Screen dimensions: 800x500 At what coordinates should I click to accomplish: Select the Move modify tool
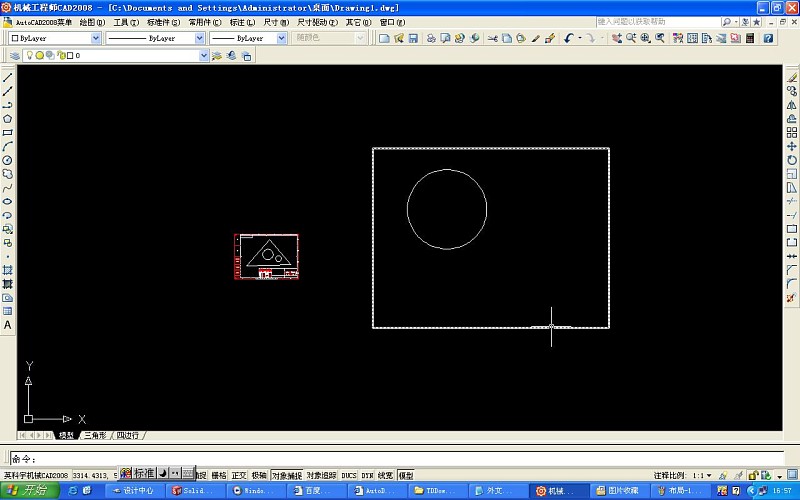tap(791, 146)
